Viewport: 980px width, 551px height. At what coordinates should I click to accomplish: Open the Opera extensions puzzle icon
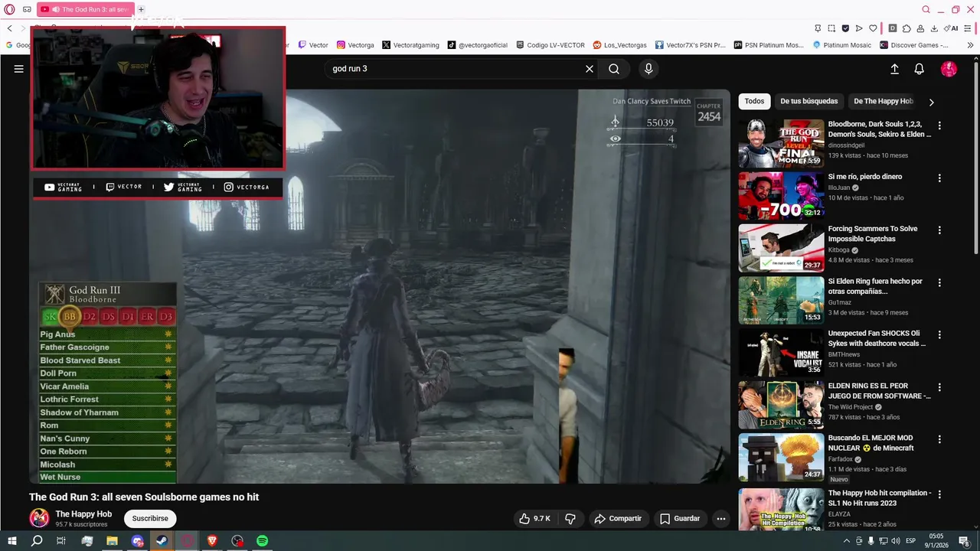[906, 28]
